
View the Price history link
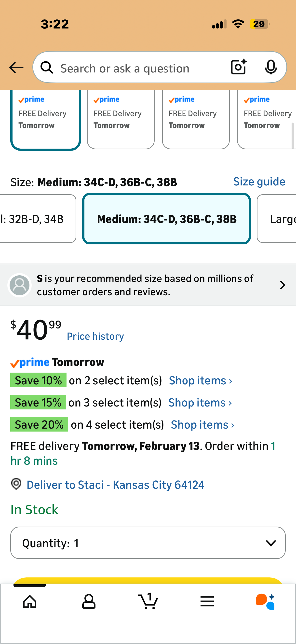(x=95, y=336)
